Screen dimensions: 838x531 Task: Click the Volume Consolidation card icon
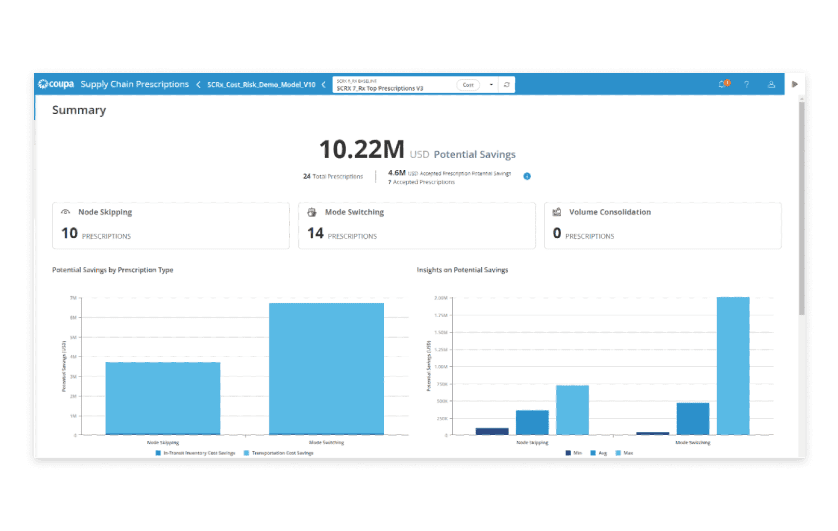(x=557, y=212)
